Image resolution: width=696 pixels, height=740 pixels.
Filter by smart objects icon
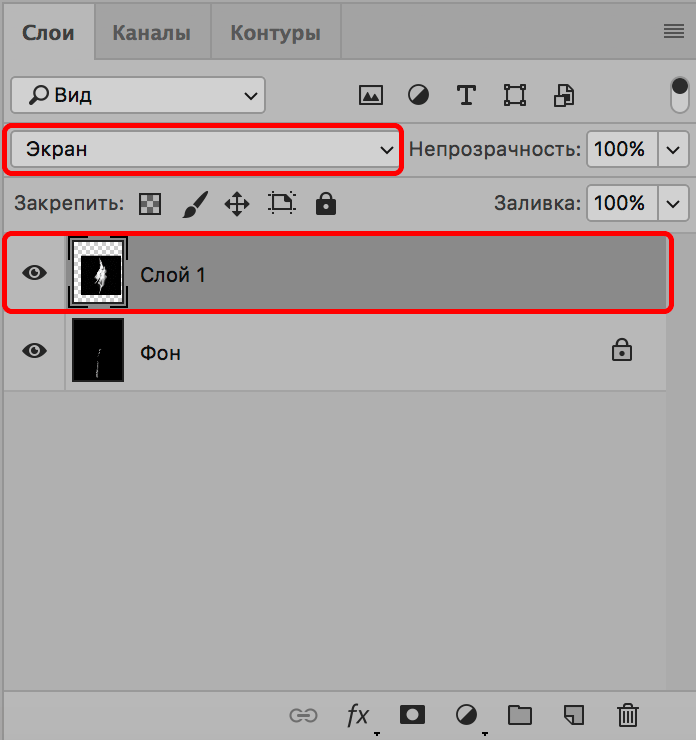pyautogui.click(x=564, y=95)
